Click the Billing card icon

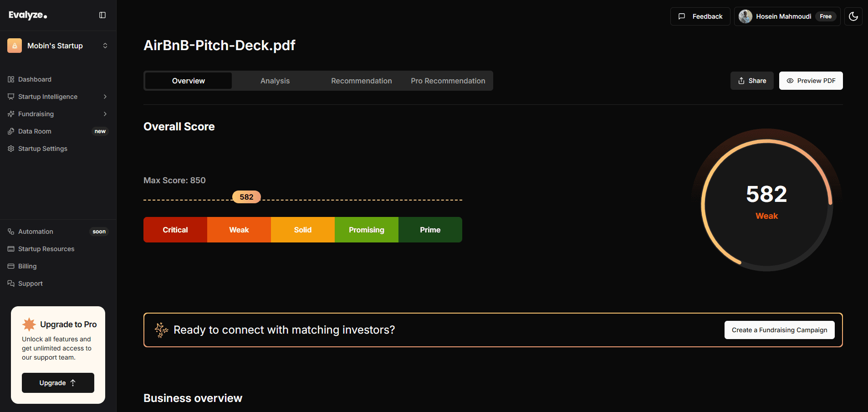pyautogui.click(x=11, y=266)
